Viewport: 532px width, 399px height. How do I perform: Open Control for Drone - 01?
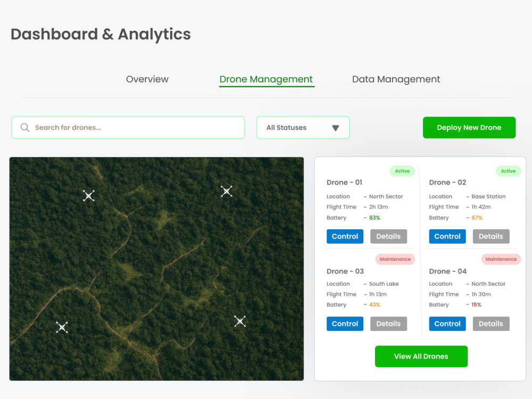tap(345, 237)
